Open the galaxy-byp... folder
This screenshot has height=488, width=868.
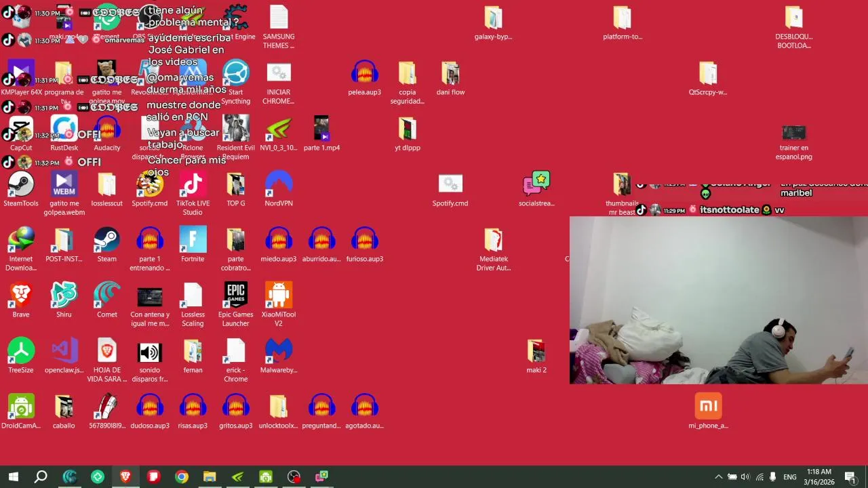point(493,23)
